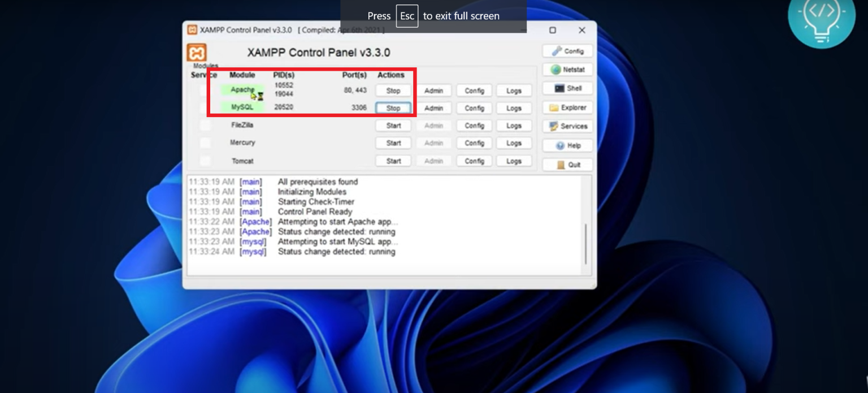Launch the Shell button
The height and width of the screenshot is (393, 868).
[x=567, y=88]
